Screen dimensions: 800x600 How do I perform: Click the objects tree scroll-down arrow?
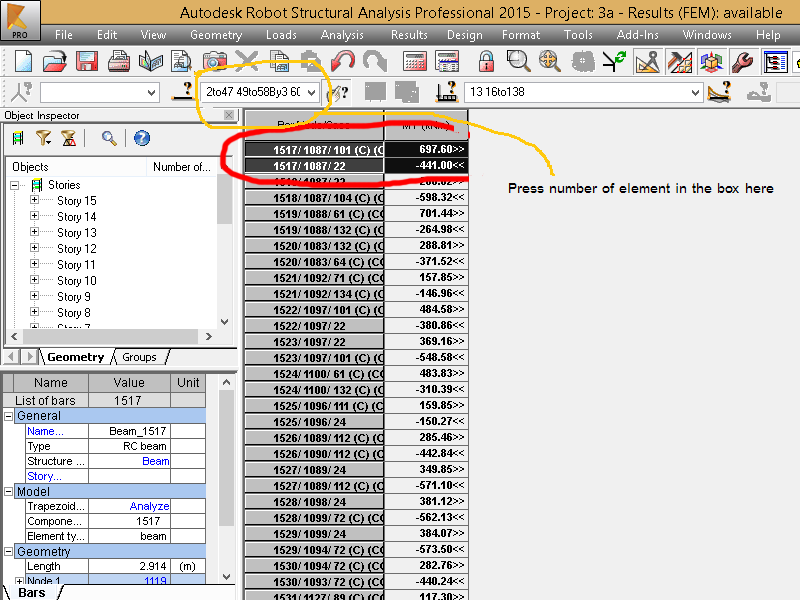coord(224,321)
